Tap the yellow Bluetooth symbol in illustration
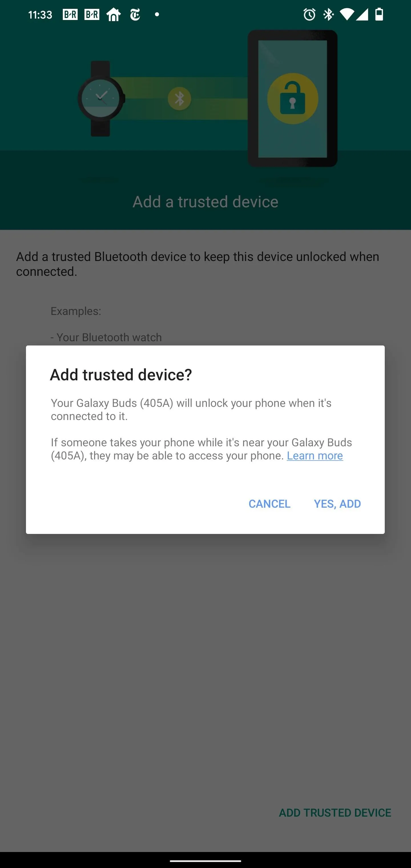This screenshot has width=411, height=868. coord(179,99)
